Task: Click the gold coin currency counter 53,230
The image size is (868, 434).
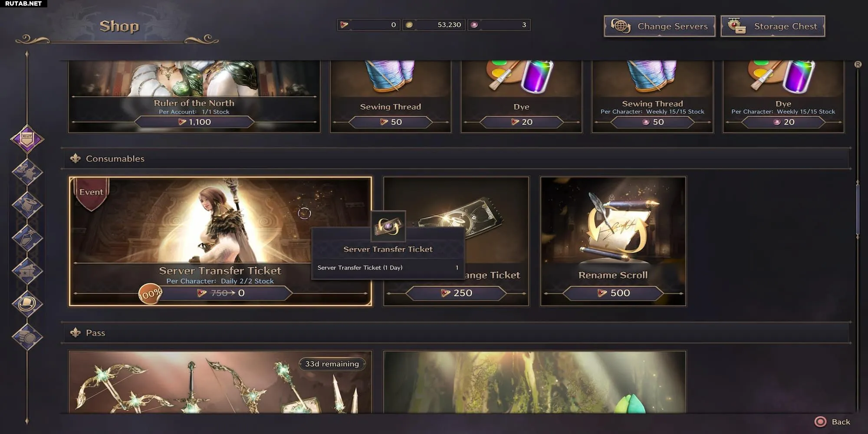Action: pos(434,25)
